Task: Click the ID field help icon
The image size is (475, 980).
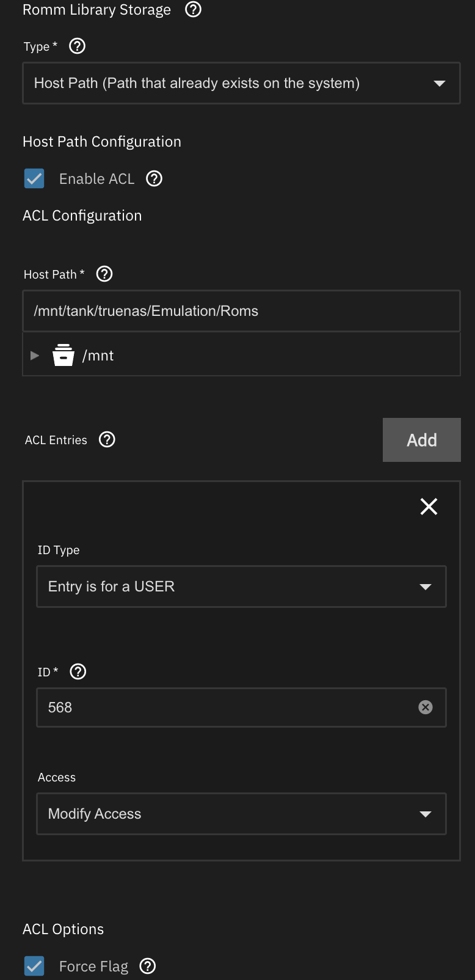Action: pyautogui.click(x=78, y=672)
